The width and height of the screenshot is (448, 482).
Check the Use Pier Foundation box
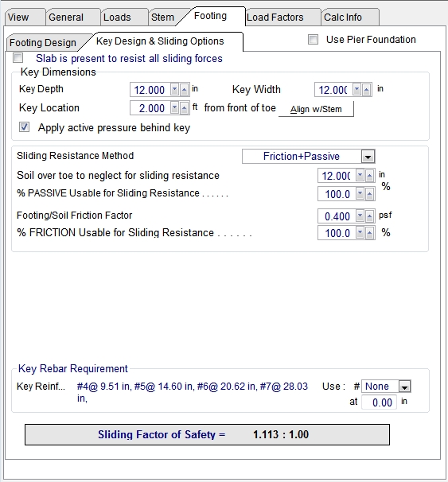(x=313, y=40)
